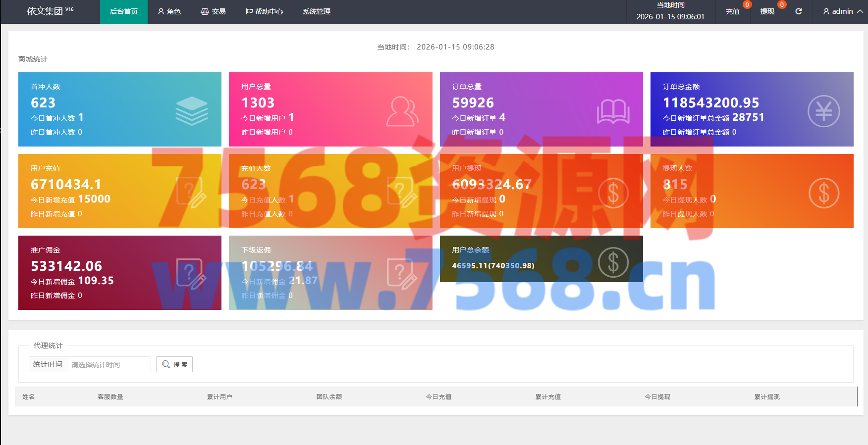Click the question-edit icon in 用户充值 card

coord(192,193)
